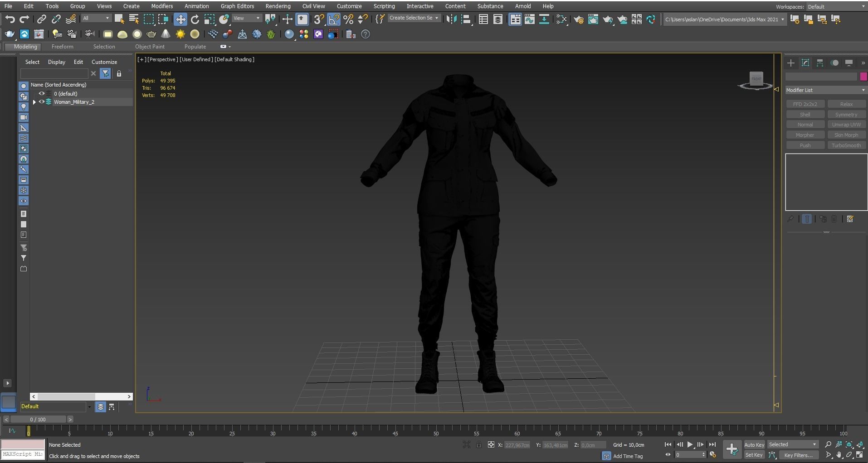Screen dimensions: 868x463
Task: Activate the Select and Scale tool
Action: coord(210,19)
